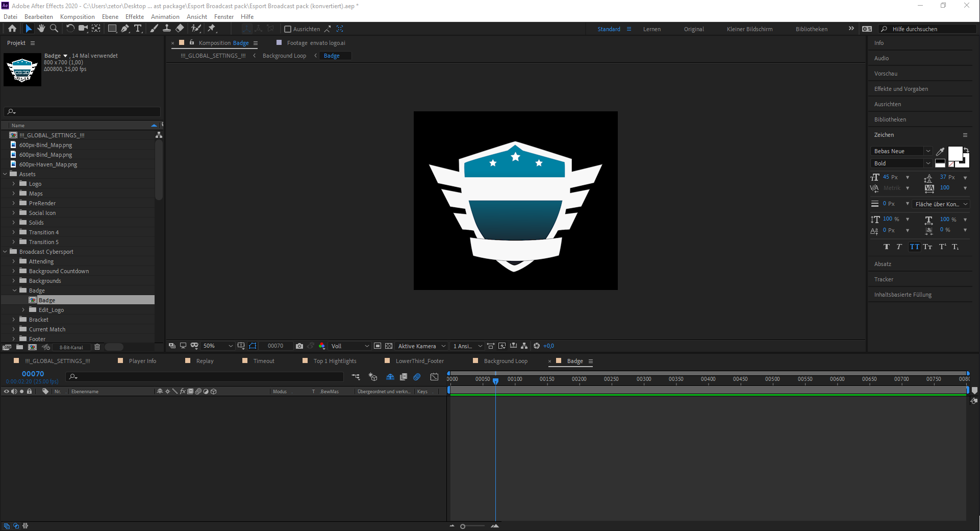Click the 8-Bit-Kanal color depth button
Screen dimensions: 980x531
pos(71,347)
